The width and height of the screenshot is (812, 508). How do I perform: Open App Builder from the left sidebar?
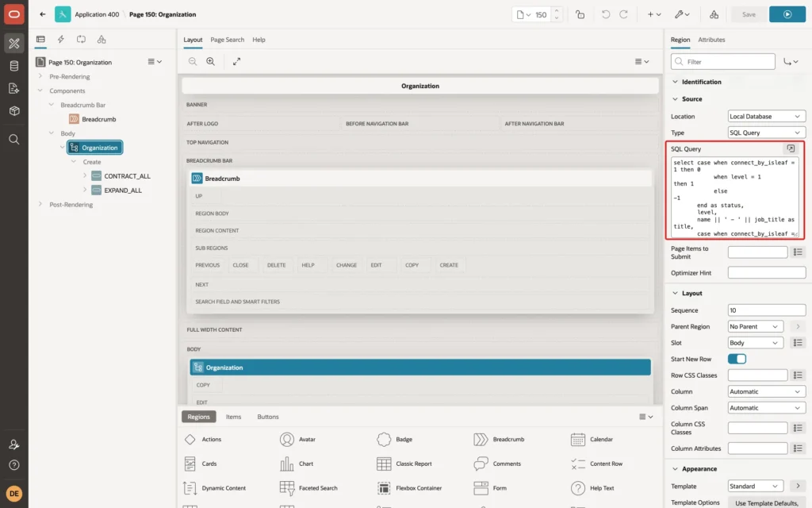(x=14, y=44)
